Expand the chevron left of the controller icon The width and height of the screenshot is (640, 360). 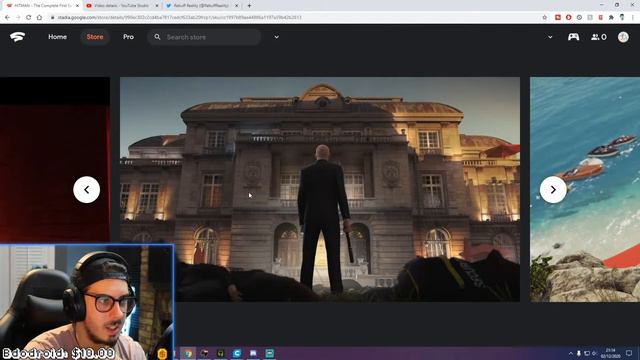pos(550,37)
